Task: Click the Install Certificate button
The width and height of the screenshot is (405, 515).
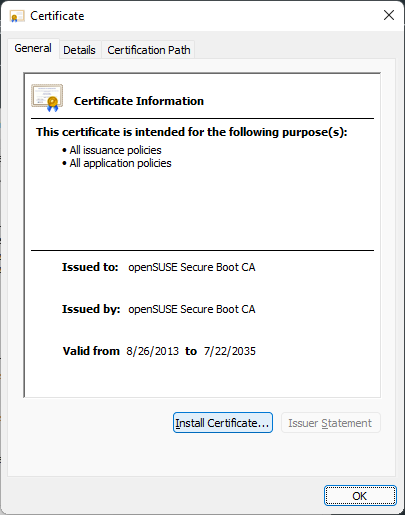Action: click(x=223, y=423)
